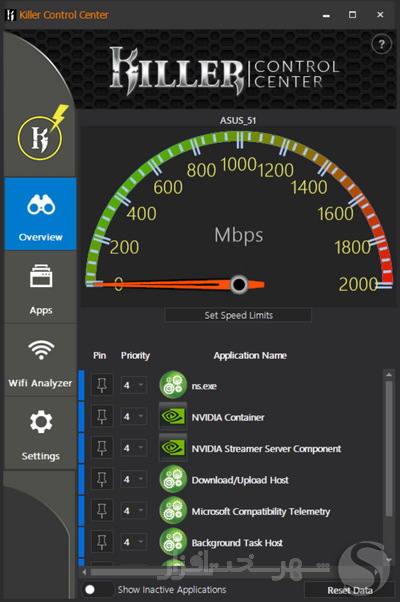
Task: Click the scroll up arrow of app list
Action: (389, 374)
